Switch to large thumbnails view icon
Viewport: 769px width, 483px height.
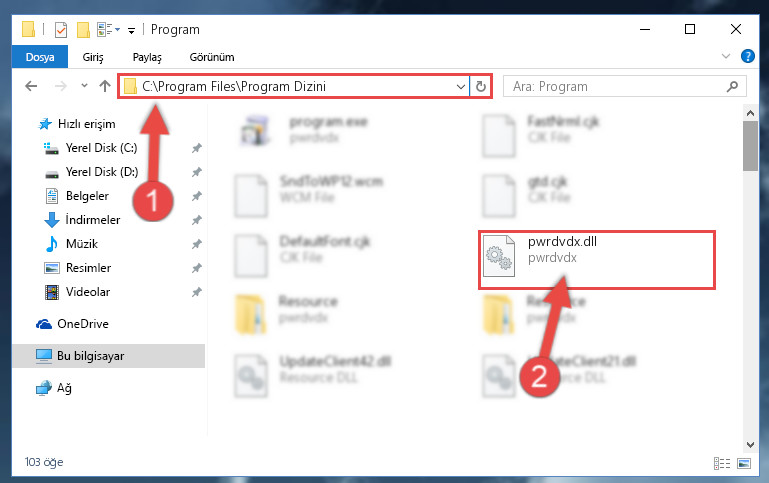point(744,463)
